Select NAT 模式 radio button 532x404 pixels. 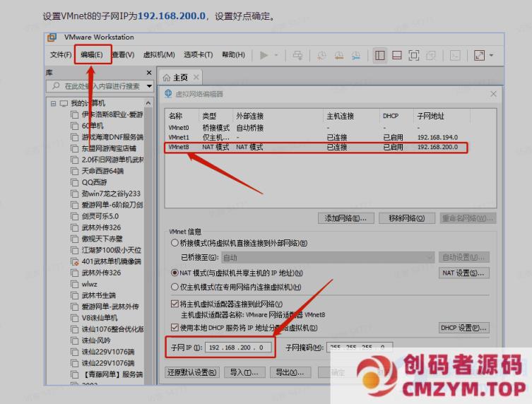(175, 273)
